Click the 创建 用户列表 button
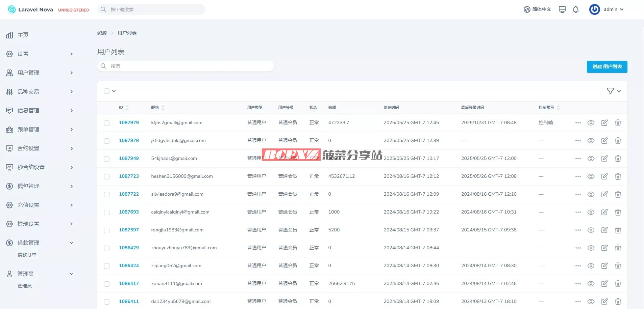 pyautogui.click(x=607, y=67)
